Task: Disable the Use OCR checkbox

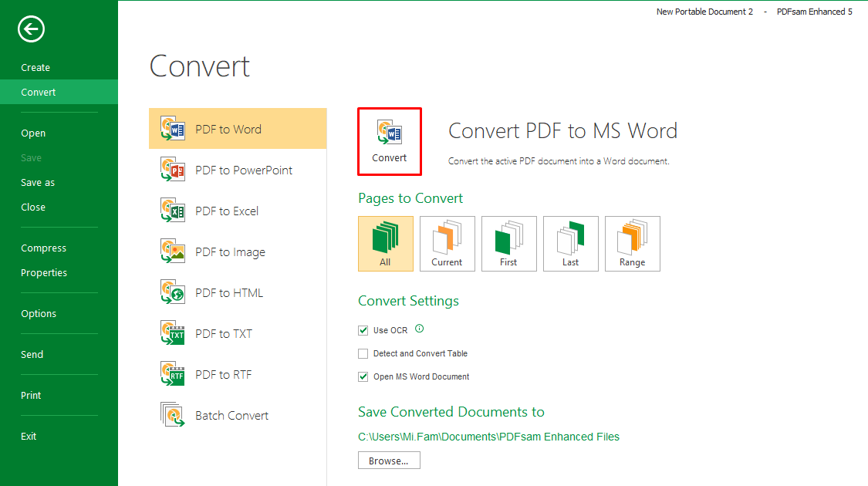Action: coord(363,330)
